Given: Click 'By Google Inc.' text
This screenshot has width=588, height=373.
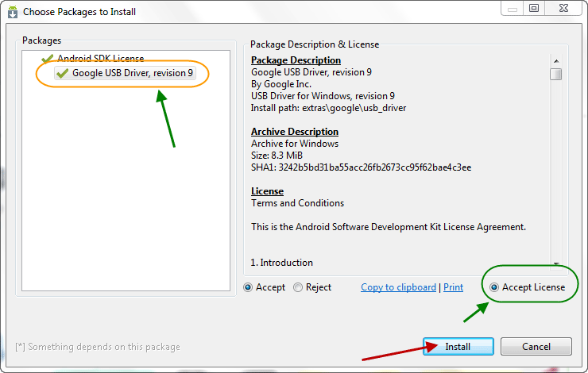Looking at the screenshot, I should coord(281,84).
